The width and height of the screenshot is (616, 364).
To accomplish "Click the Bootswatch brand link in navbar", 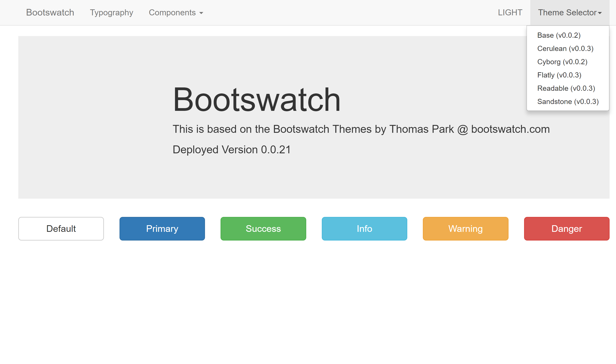I will point(50,12).
